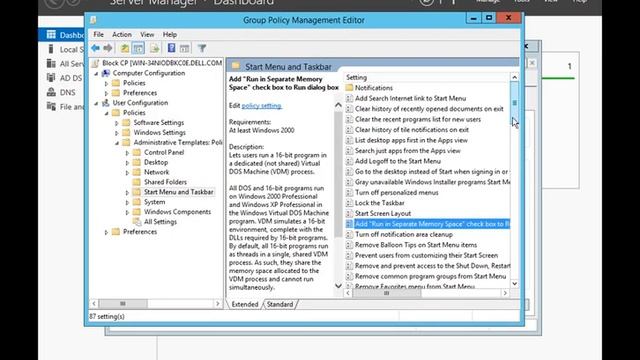This screenshot has height=360, width=640.
Task: Click the Forward arrow in the toolbar
Action: click(108, 48)
